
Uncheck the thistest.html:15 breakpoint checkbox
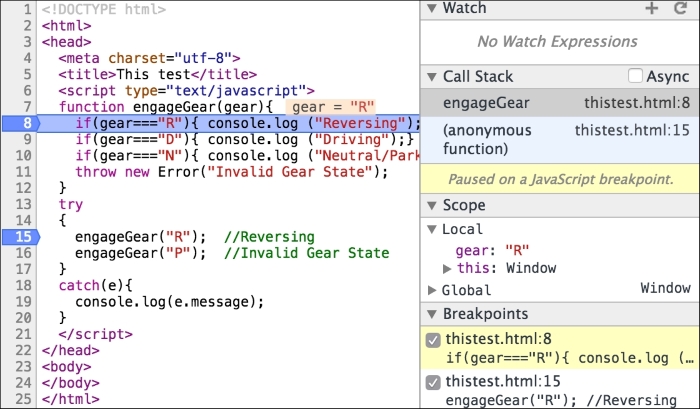click(x=433, y=383)
